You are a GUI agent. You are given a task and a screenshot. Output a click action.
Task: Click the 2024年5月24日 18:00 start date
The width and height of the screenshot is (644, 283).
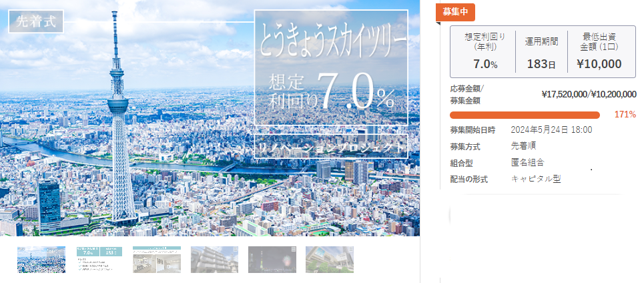point(552,129)
